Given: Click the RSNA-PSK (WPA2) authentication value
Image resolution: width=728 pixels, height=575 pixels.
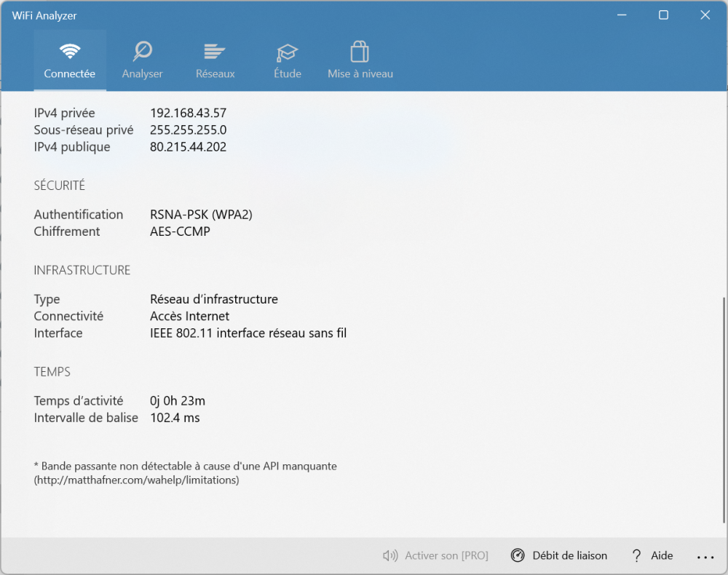Looking at the screenshot, I should click(201, 214).
